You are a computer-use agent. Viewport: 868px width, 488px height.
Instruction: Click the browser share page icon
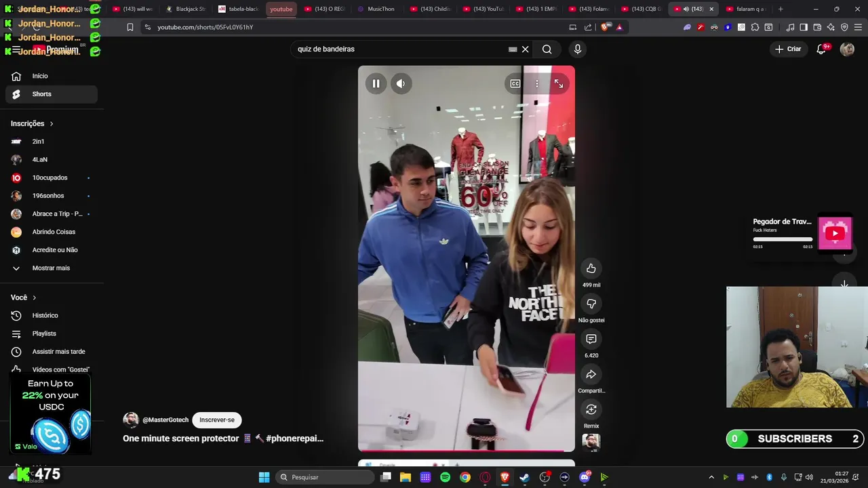tap(588, 27)
